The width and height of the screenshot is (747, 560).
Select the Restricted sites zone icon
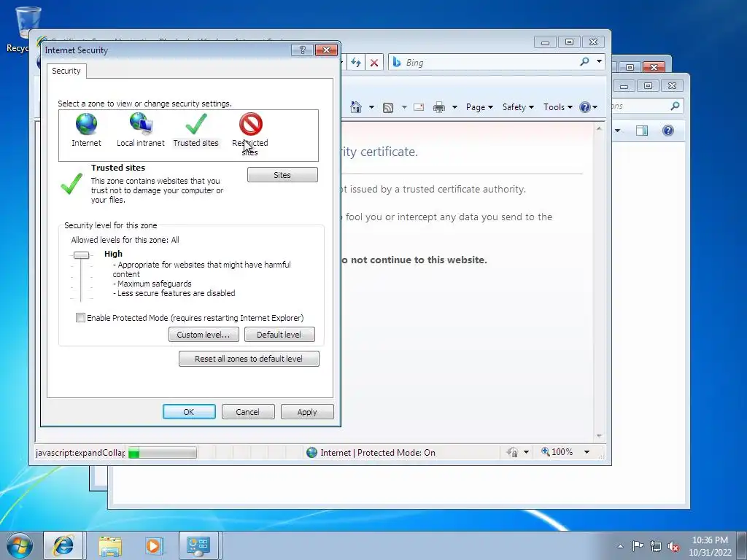tap(251, 124)
